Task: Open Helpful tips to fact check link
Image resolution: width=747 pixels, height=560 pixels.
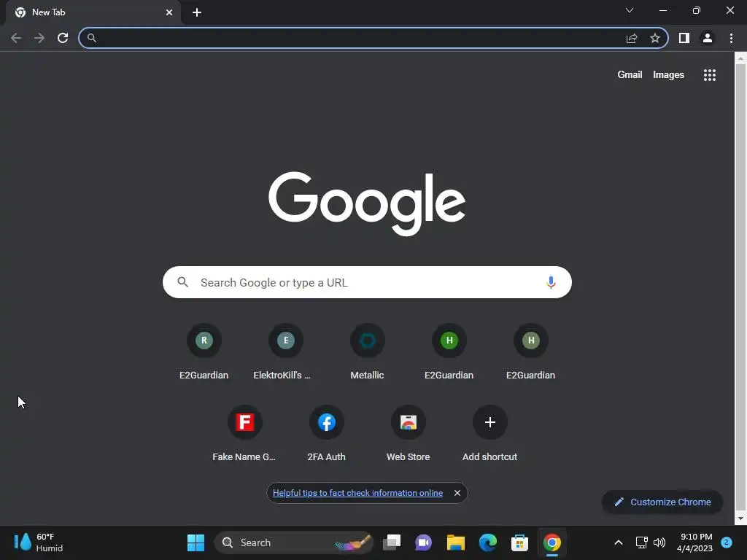Action: tap(357, 493)
